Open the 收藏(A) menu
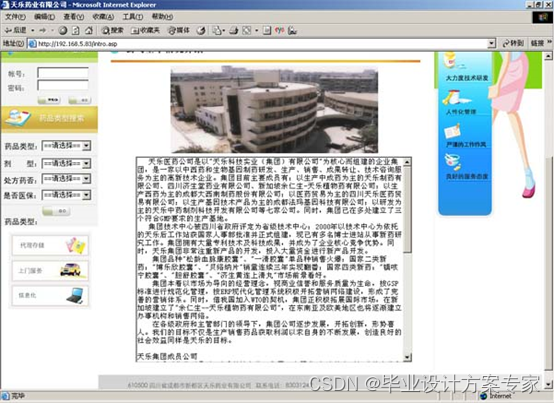 pyautogui.click(x=103, y=17)
